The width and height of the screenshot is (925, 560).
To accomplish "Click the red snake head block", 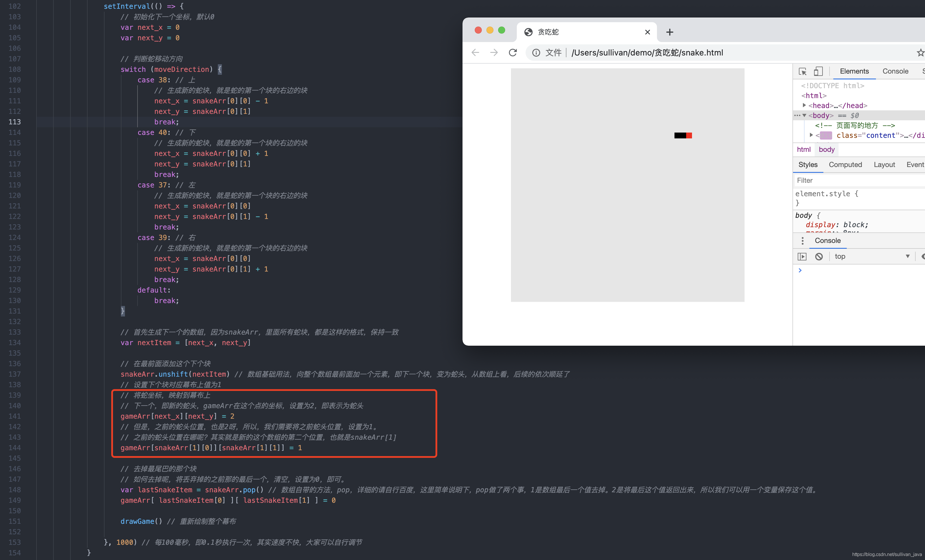I will [x=689, y=135].
